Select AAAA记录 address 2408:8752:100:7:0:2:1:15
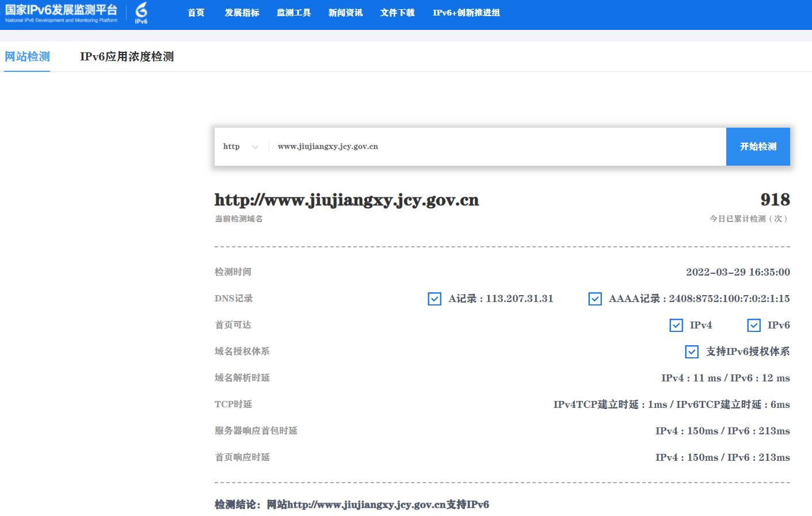 click(729, 299)
